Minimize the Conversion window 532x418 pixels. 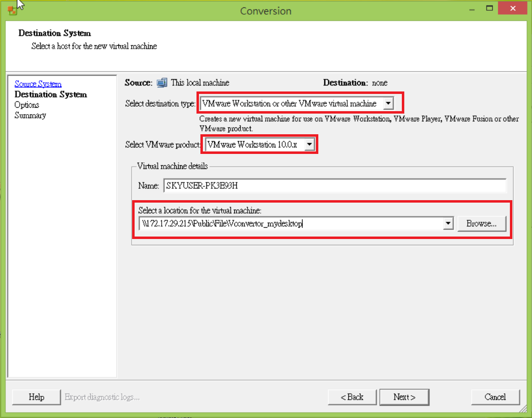click(472, 8)
